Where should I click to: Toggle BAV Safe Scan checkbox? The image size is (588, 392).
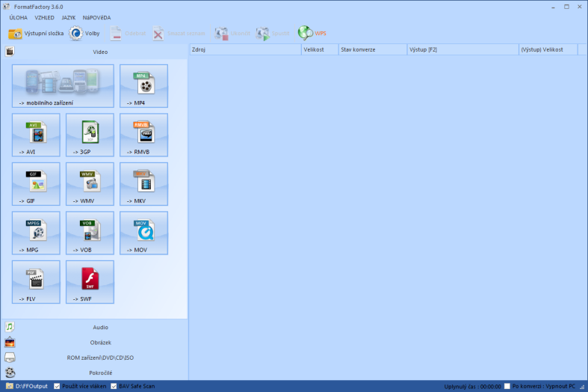[x=114, y=386]
